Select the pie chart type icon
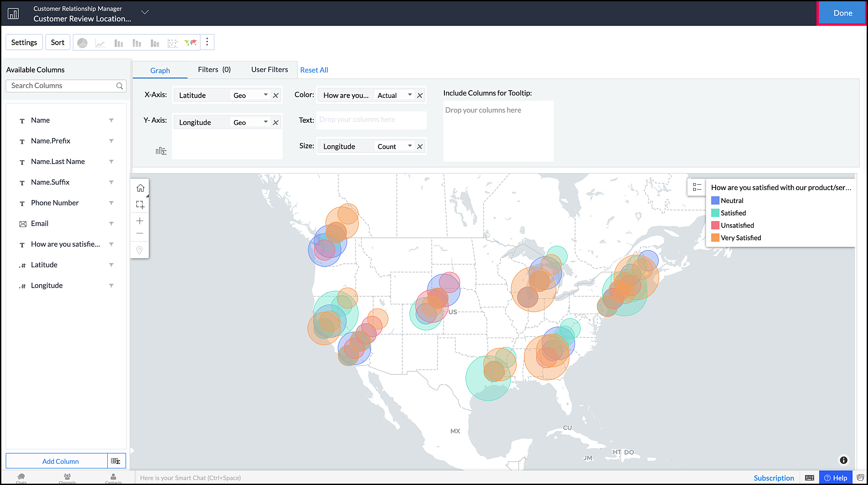This screenshot has width=868, height=485. click(x=82, y=43)
